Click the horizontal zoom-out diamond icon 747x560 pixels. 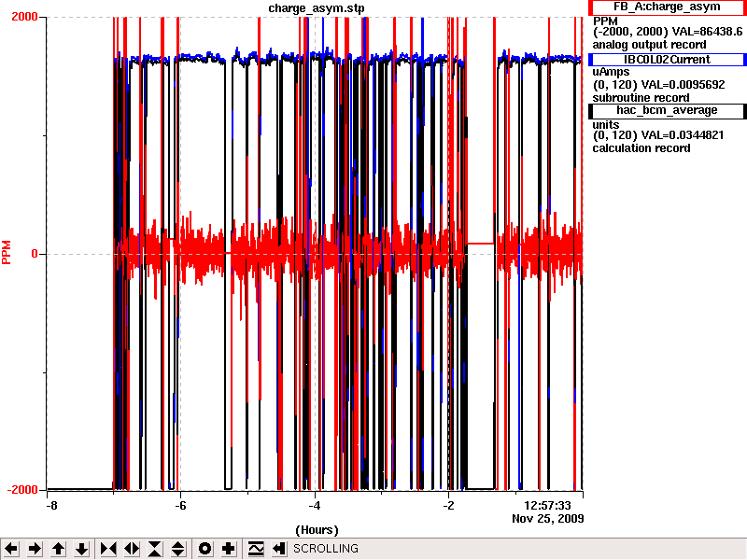point(132,549)
